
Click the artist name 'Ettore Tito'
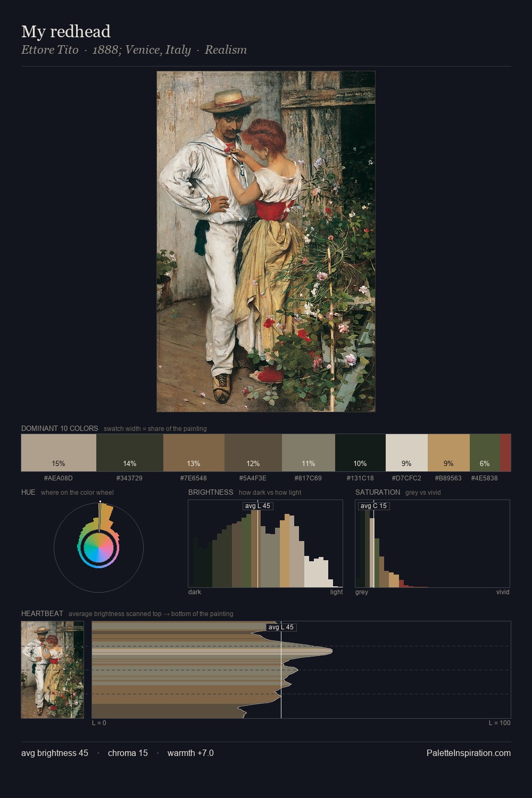(49, 50)
